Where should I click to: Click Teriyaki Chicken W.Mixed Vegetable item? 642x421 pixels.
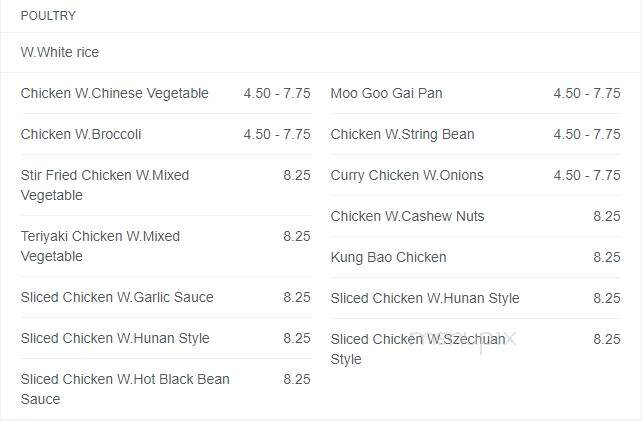coord(100,246)
